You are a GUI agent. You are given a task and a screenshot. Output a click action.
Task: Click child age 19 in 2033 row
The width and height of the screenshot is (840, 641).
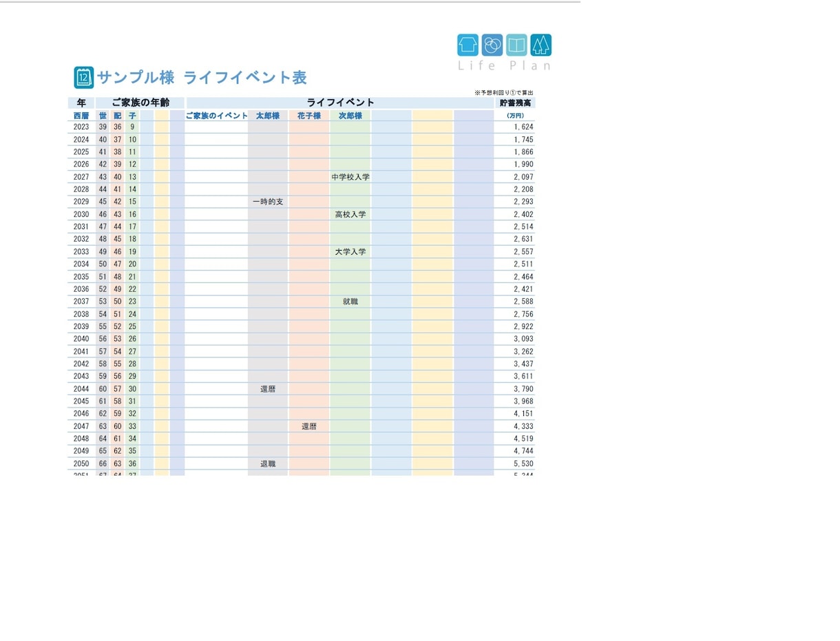[132, 252]
